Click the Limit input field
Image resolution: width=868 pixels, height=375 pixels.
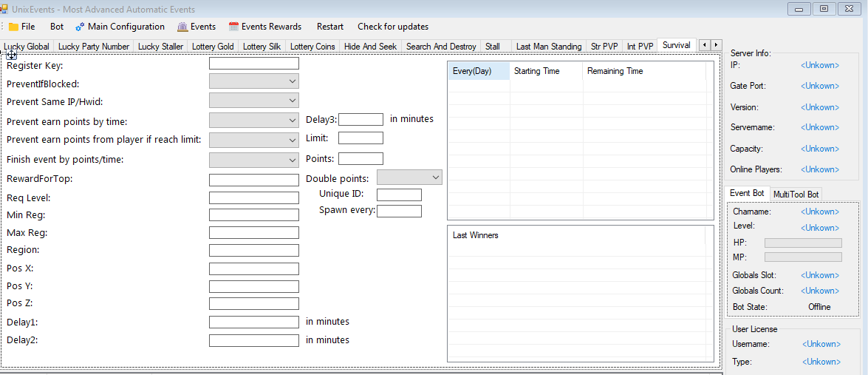coord(360,138)
